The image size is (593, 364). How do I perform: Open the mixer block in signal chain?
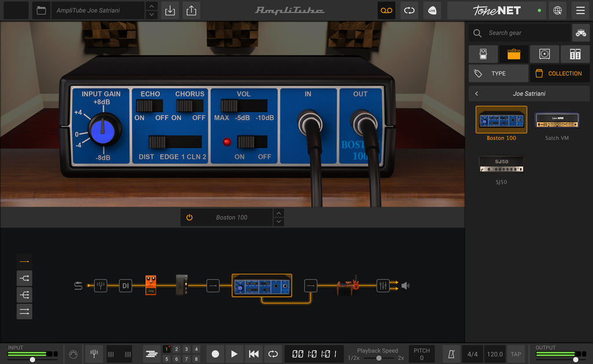coord(383,285)
